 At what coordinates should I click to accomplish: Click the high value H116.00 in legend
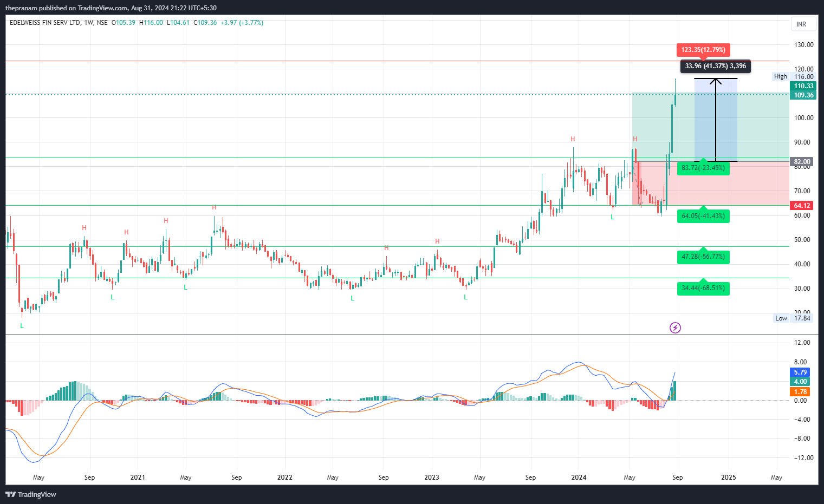pyautogui.click(x=151, y=23)
